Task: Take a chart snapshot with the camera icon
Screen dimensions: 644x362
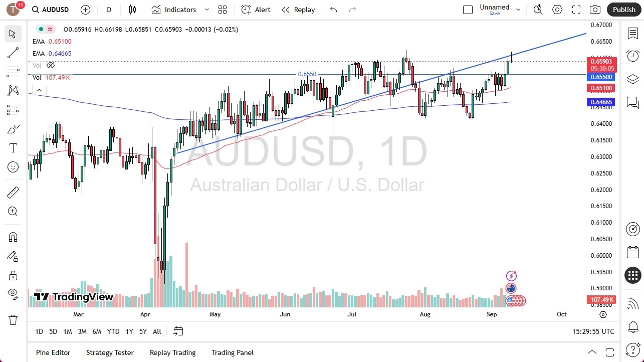Action: pos(595,9)
